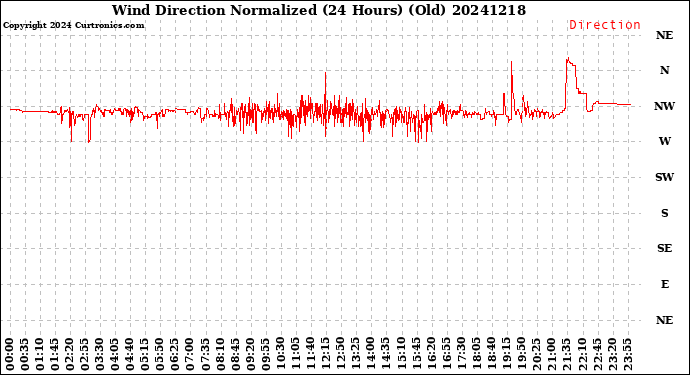This screenshot has height=375, width=690.
Task: Select the 19:15 time axis label
Action: [506, 355]
